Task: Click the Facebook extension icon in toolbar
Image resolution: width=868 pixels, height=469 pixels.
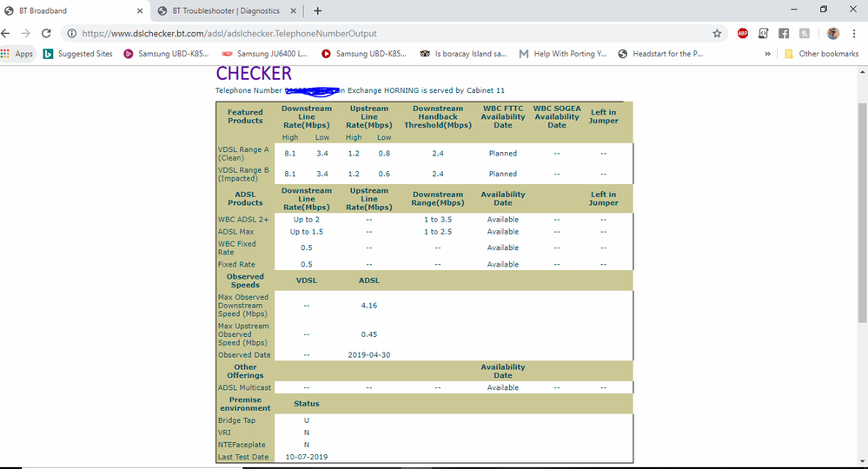Action: [x=784, y=33]
